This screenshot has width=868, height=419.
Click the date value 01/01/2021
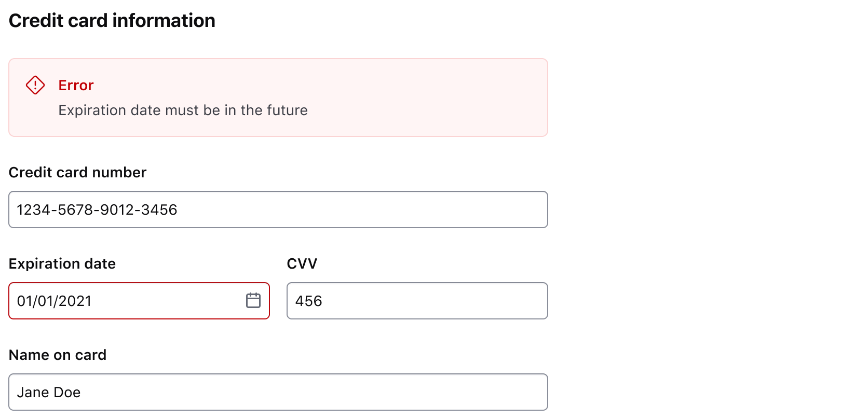pyautogui.click(x=55, y=301)
